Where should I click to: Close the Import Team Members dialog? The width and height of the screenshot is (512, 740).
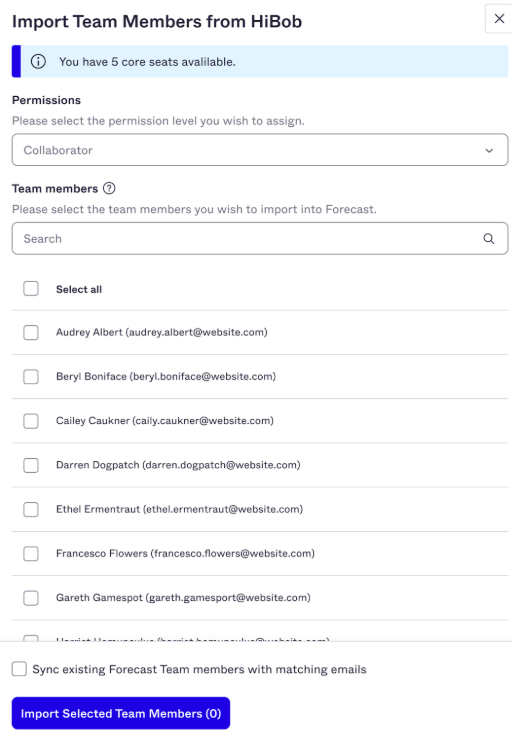point(499,19)
